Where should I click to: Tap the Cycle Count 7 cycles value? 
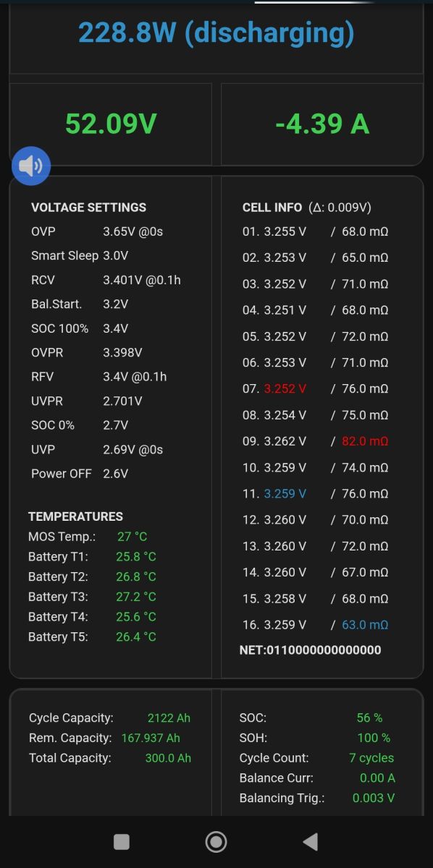pos(371,758)
